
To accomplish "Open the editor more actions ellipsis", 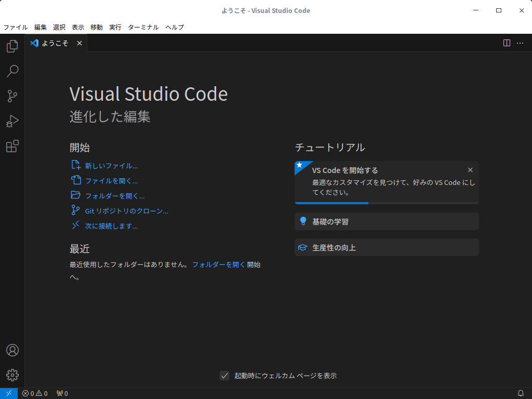I will pyautogui.click(x=520, y=43).
